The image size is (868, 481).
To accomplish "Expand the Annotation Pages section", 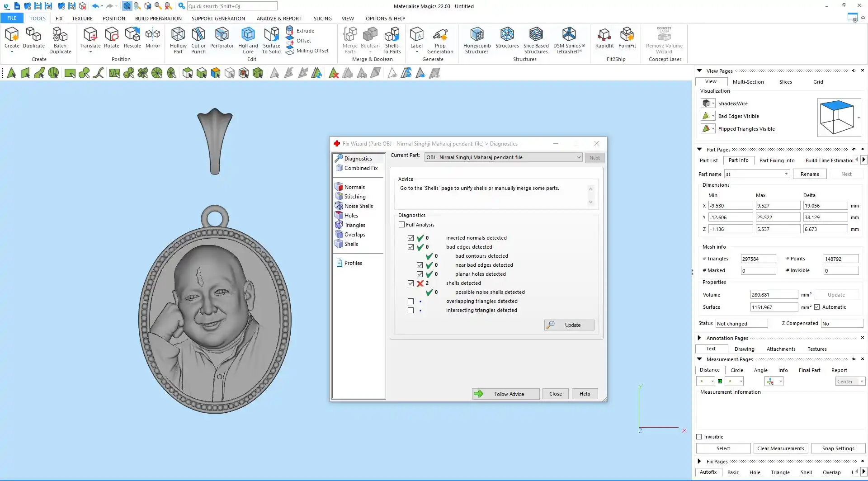I will click(x=699, y=338).
